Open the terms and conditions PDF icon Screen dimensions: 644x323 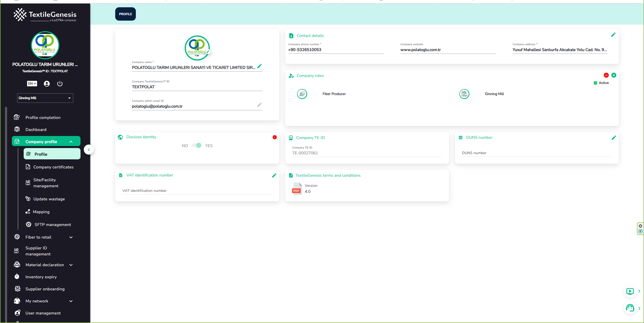(x=297, y=189)
